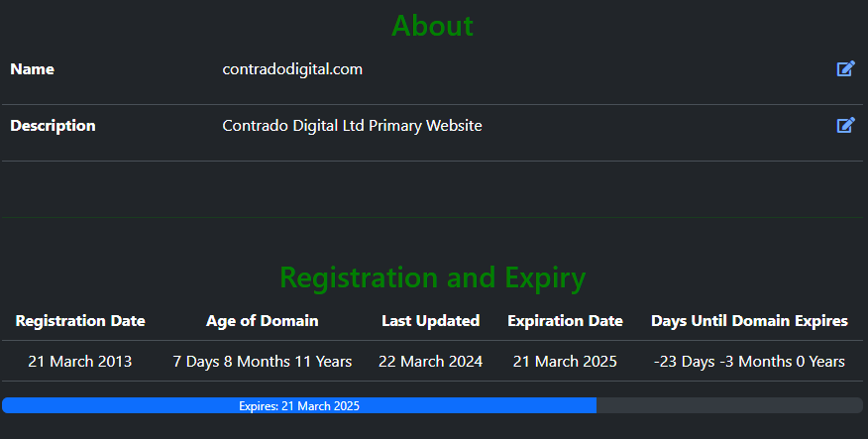The width and height of the screenshot is (868, 439).
Task: Click the Days Until Domain Expires header
Action: (749, 321)
